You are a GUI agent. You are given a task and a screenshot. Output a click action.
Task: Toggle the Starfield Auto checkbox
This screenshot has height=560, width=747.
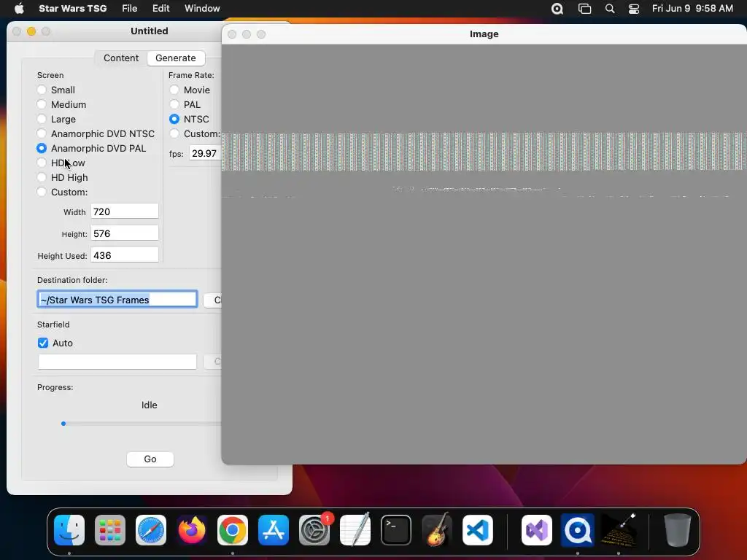[x=43, y=343]
